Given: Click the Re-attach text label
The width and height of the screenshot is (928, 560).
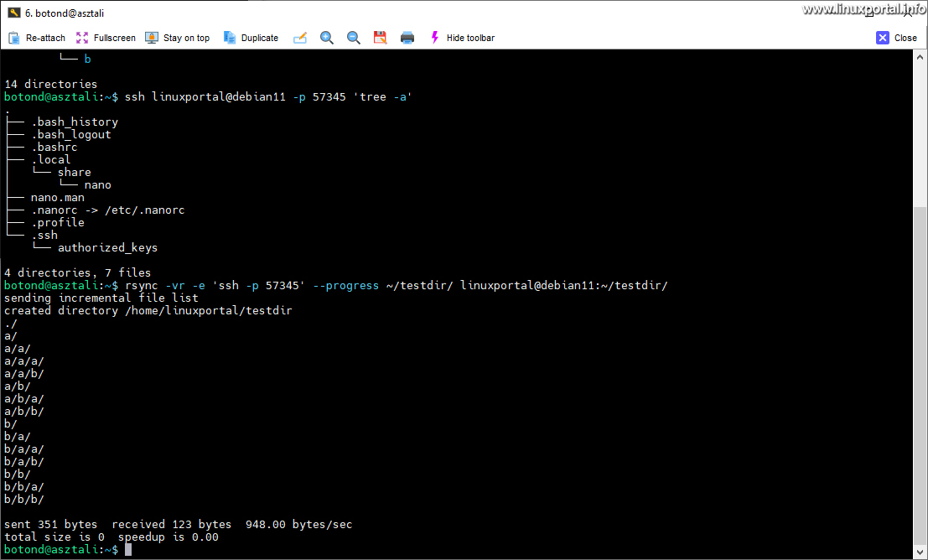Looking at the screenshot, I should 45,38.
